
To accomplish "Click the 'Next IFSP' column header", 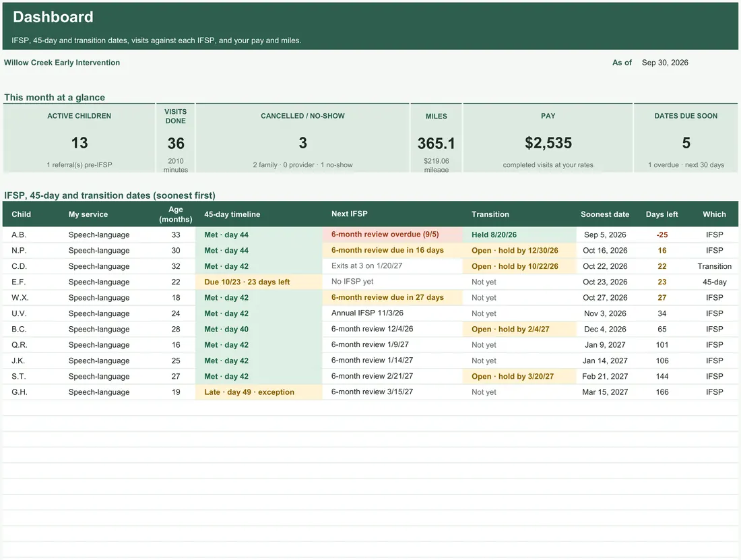I will [x=349, y=214].
